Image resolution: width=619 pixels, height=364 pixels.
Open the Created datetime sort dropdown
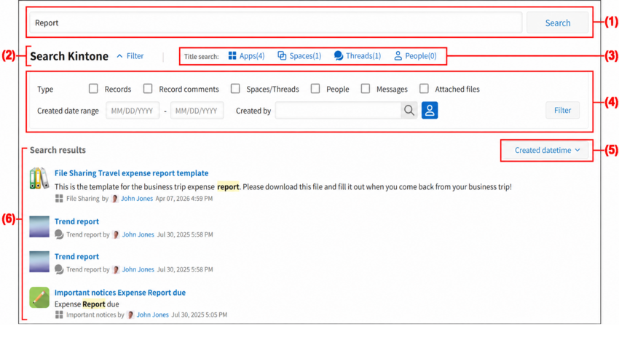[547, 150]
